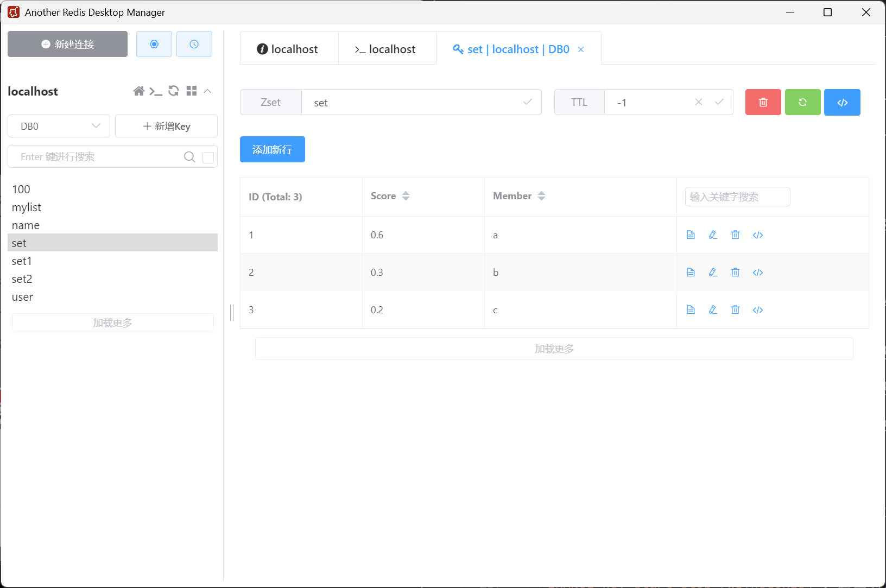Screen dimensions: 886x588
Task: Collapse the localhost connection with chevron
Action: 207,91
